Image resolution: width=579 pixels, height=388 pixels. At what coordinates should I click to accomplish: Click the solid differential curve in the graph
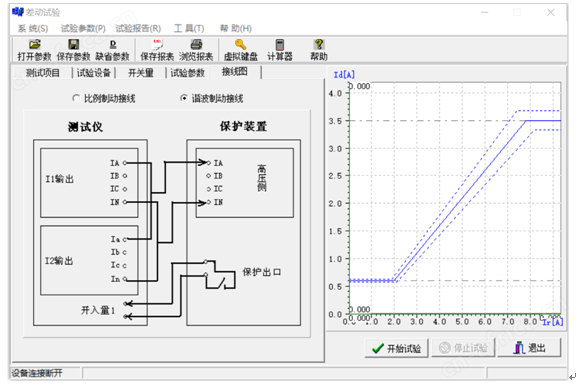click(x=460, y=201)
